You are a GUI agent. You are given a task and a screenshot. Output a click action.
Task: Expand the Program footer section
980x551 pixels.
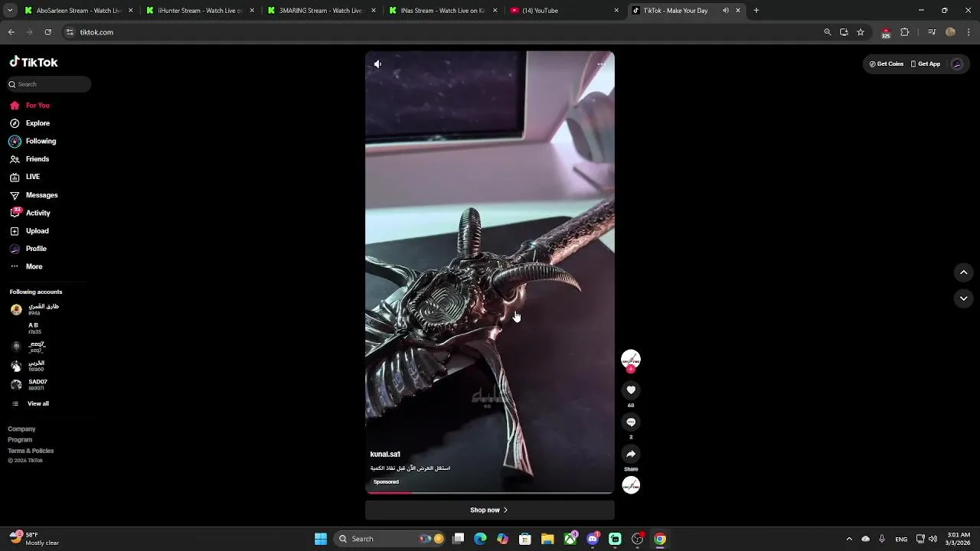click(20, 440)
